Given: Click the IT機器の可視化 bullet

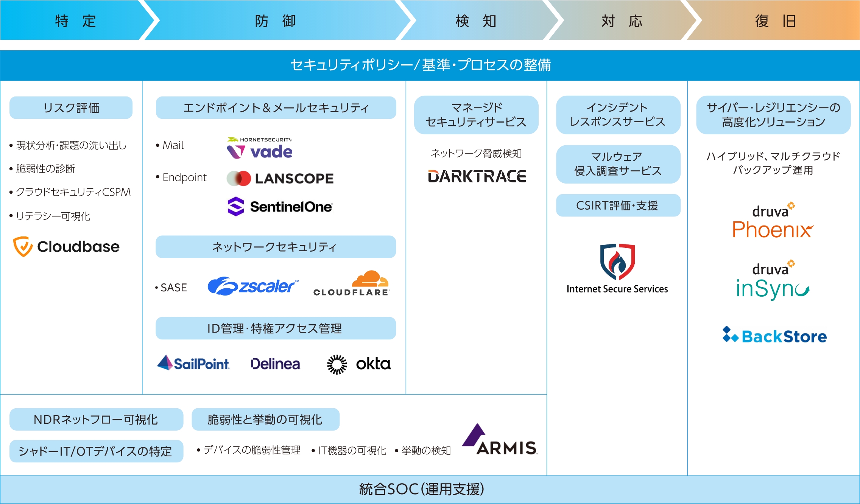Looking at the screenshot, I should click(349, 450).
